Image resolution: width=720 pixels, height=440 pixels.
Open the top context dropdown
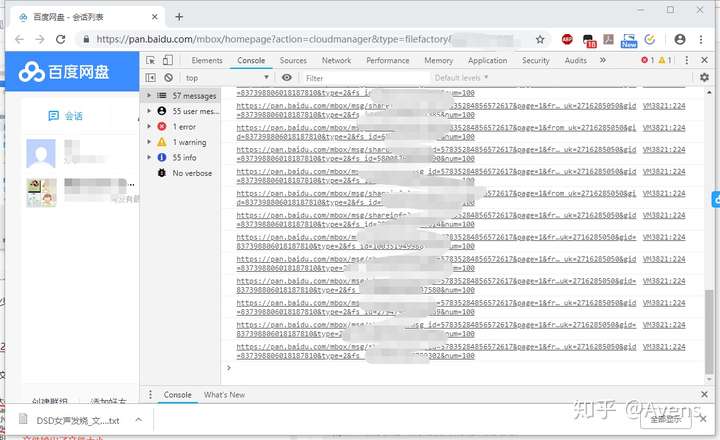tap(227, 78)
